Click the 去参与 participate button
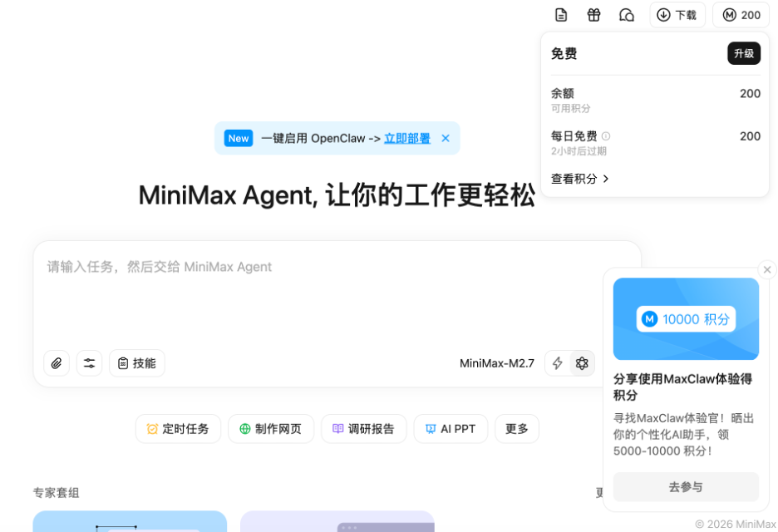 coord(686,487)
